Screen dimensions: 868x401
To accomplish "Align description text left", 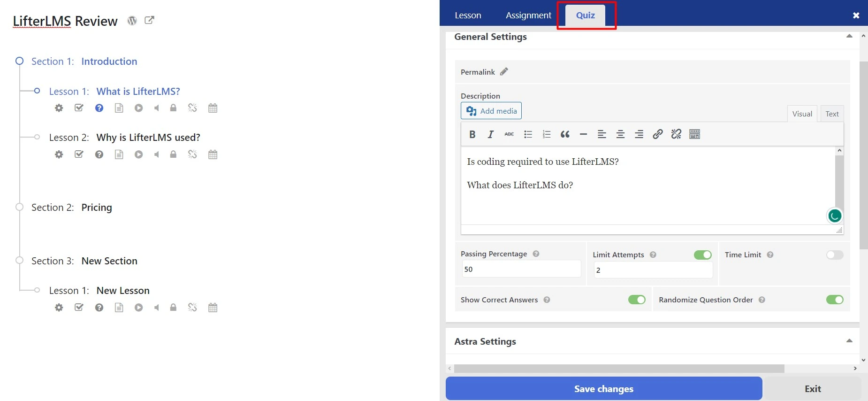I will [x=602, y=134].
